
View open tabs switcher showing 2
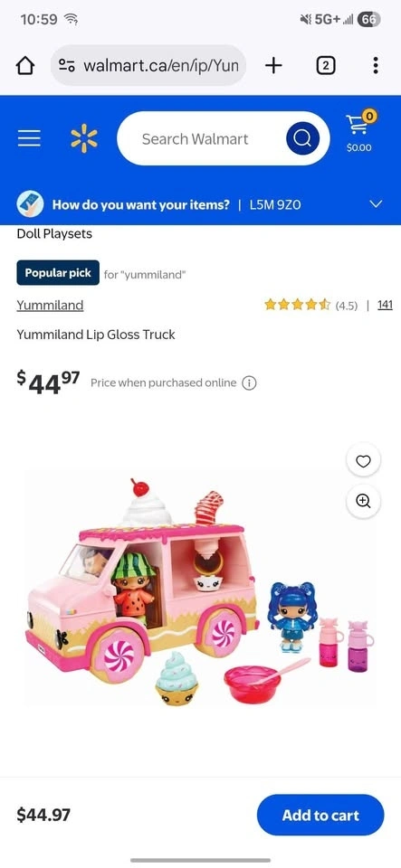click(x=325, y=66)
